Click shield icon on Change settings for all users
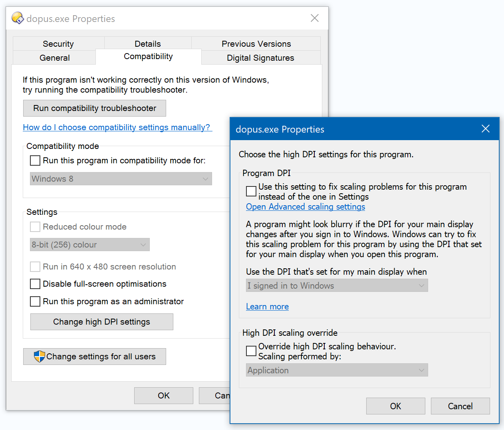 (x=40, y=357)
